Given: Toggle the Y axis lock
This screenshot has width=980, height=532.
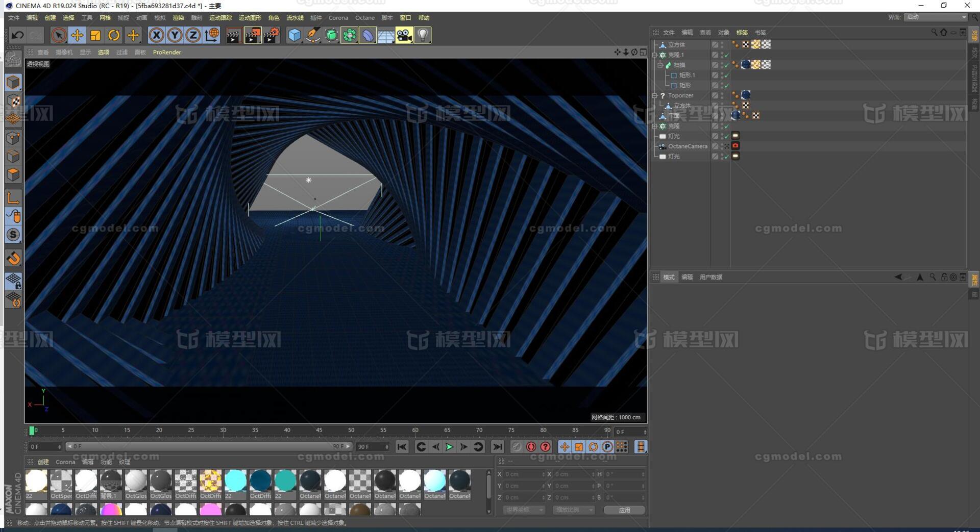Looking at the screenshot, I should tap(175, 35).
